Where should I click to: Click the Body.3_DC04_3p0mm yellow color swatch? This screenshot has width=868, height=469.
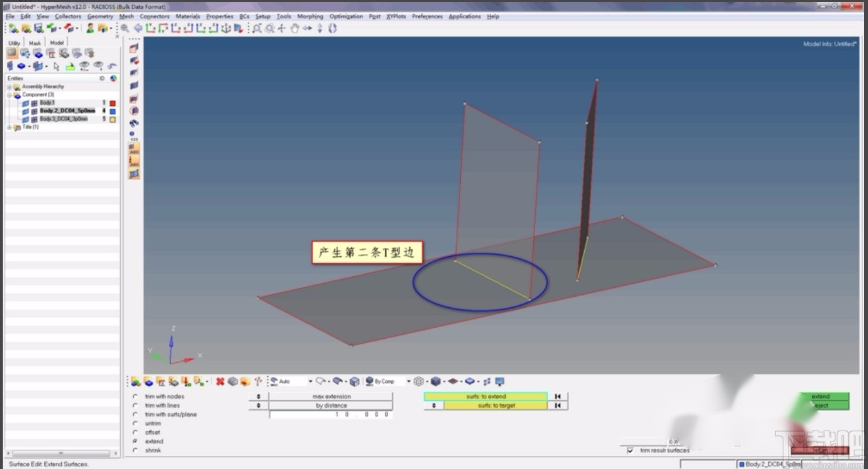click(x=112, y=119)
